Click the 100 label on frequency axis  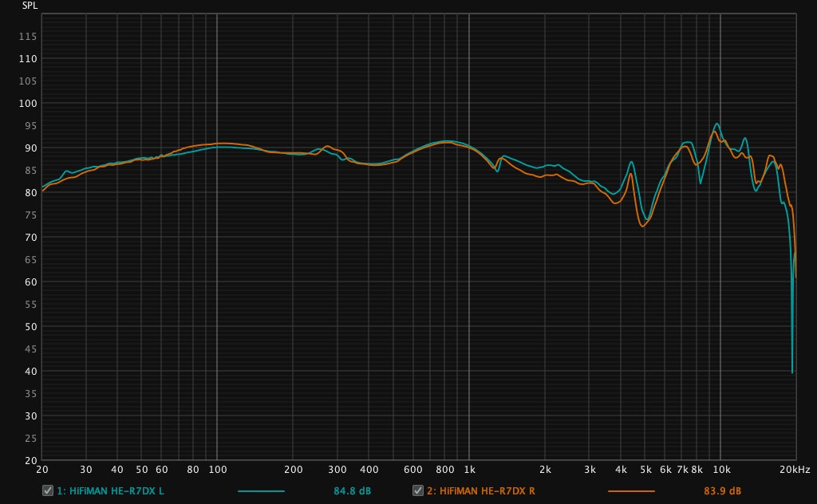pyautogui.click(x=217, y=471)
